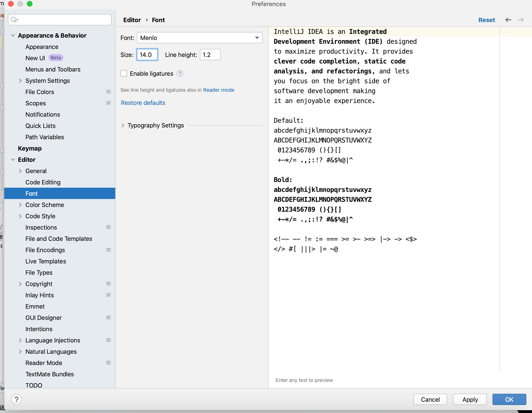Expand the Color Scheme tree node
The height and width of the screenshot is (413, 532).
[x=20, y=205]
